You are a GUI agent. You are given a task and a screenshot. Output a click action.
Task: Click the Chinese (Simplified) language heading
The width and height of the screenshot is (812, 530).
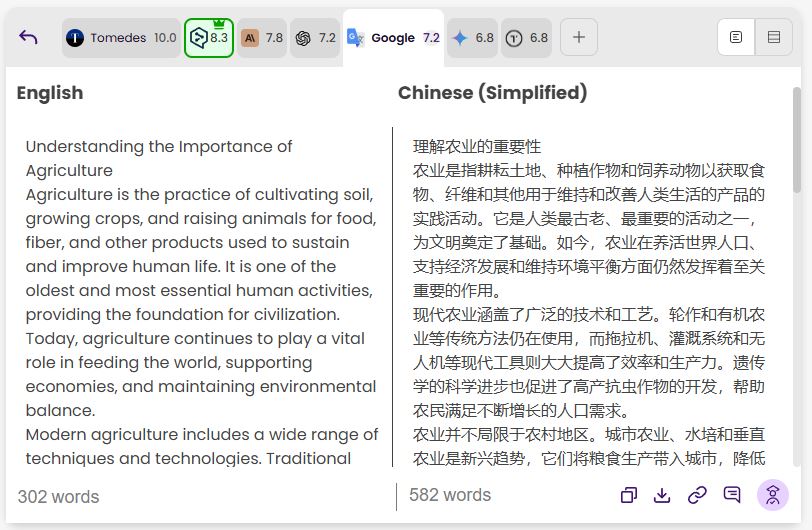492,93
